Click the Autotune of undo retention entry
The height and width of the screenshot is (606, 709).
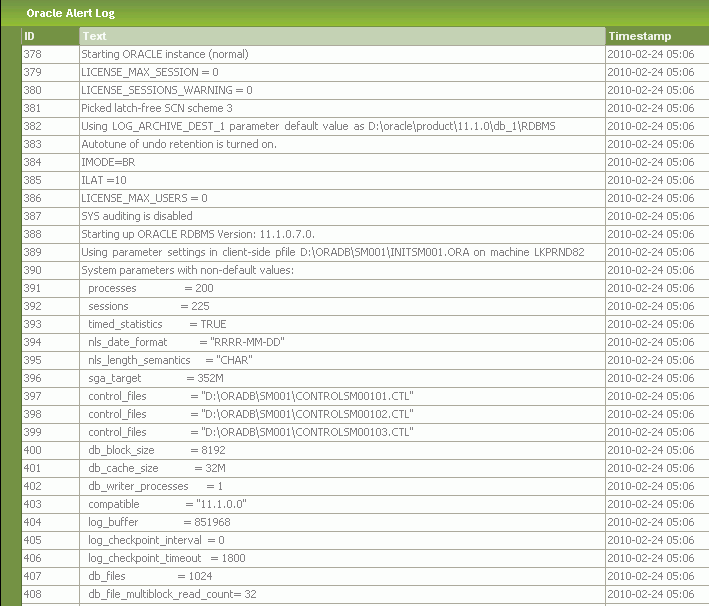pyautogui.click(x=178, y=144)
